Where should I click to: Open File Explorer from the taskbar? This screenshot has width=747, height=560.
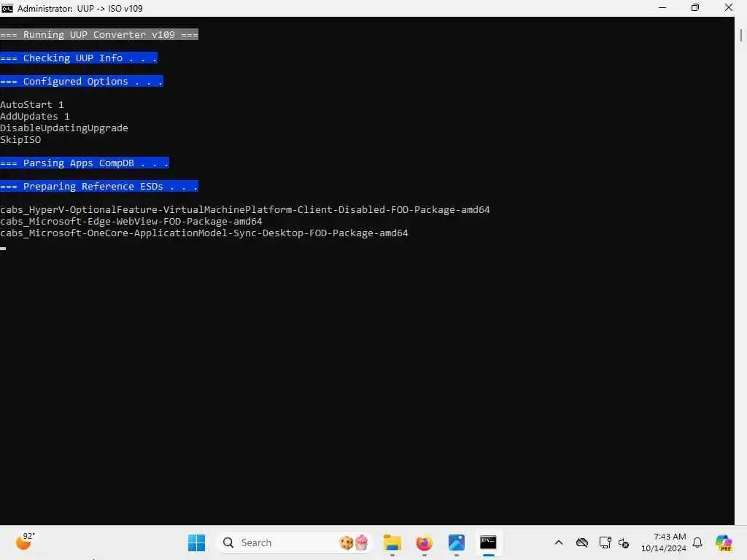(x=392, y=542)
